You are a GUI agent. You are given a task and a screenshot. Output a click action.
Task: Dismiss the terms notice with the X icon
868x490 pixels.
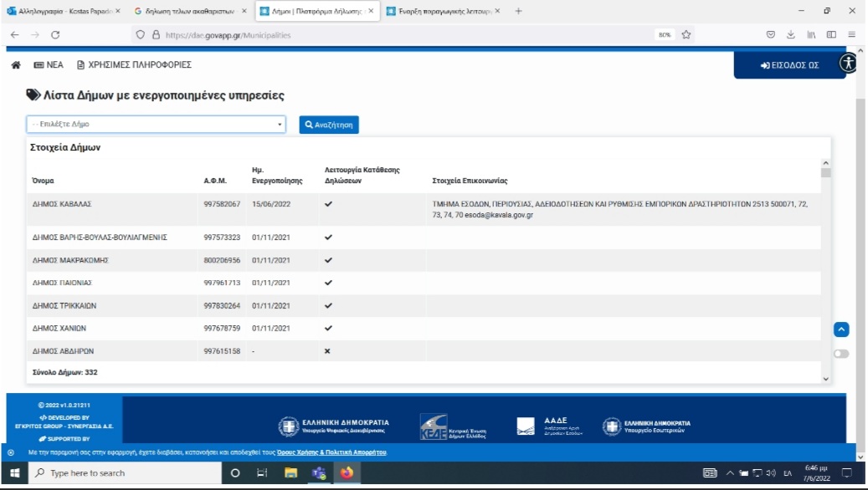(x=11, y=452)
